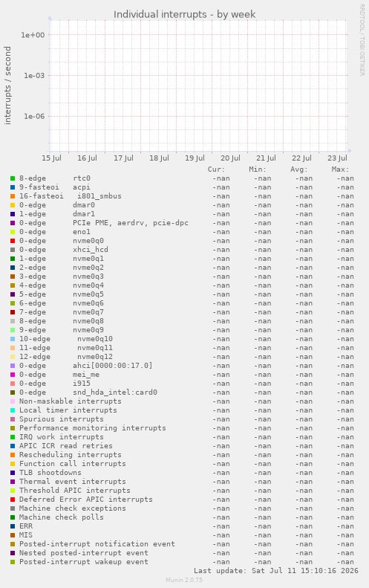Click the nvme0q0 red color swatch
The width and height of the screenshot is (369, 588).
pos(13,241)
